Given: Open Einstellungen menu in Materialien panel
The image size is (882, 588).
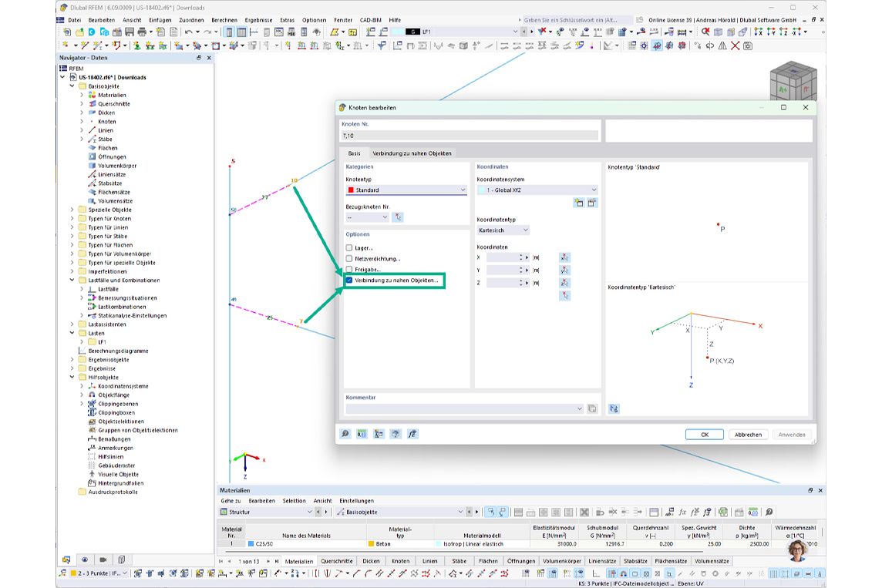Looking at the screenshot, I should (356, 501).
